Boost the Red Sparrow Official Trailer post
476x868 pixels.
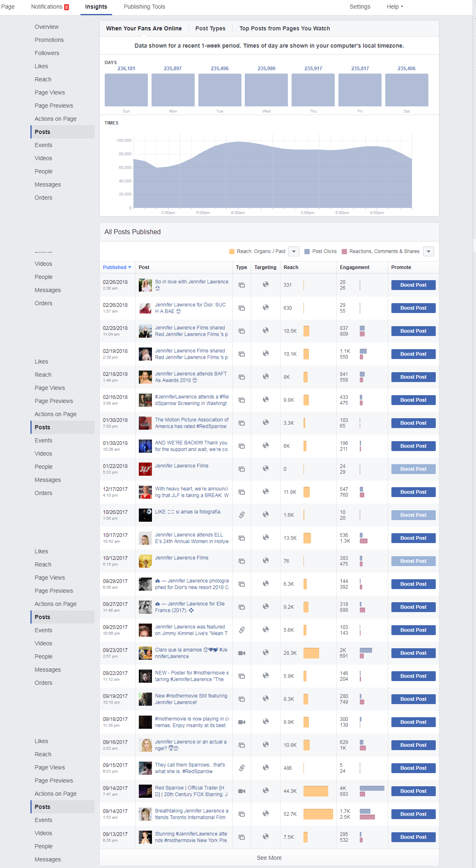[413, 791]
